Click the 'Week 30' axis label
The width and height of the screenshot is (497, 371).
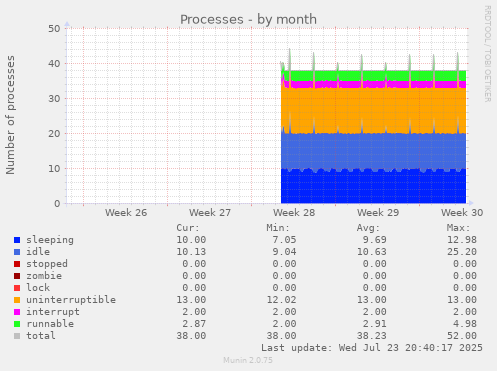point(462,213)
